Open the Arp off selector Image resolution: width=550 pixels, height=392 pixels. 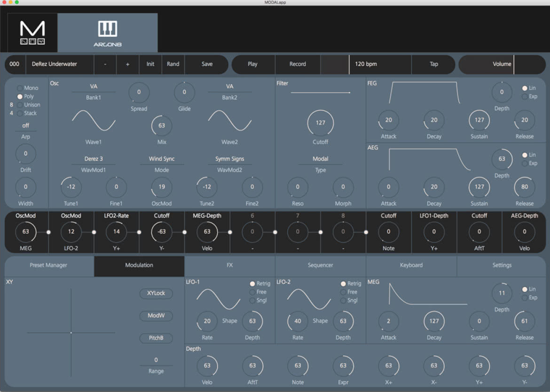[x=25, y=125]
